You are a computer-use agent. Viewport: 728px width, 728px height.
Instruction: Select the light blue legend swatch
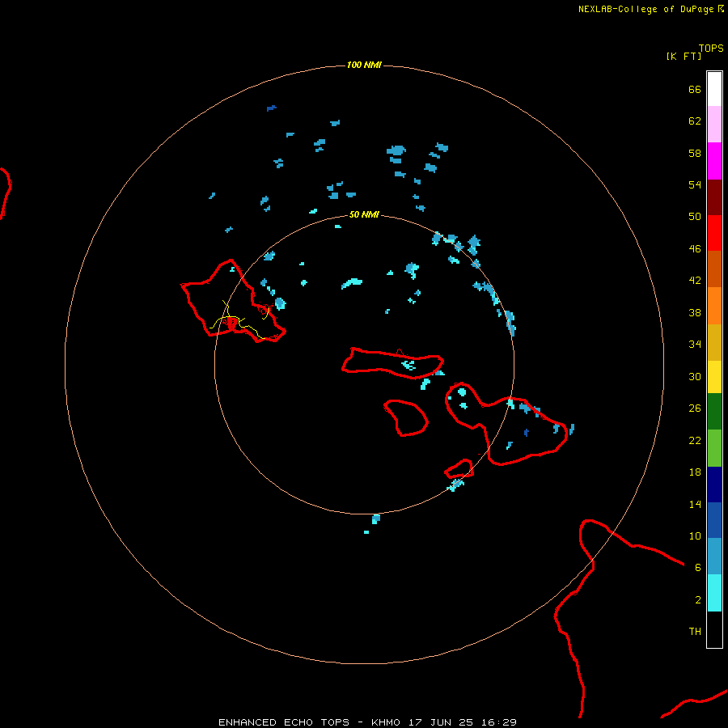click(x=714, y=557)
